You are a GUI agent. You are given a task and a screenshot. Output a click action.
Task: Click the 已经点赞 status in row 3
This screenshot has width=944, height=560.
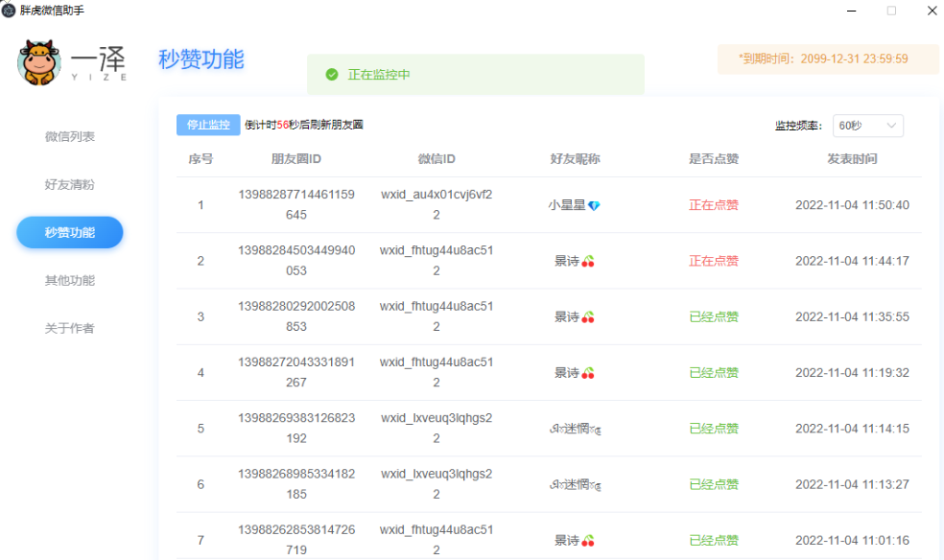tap(714, 317)
